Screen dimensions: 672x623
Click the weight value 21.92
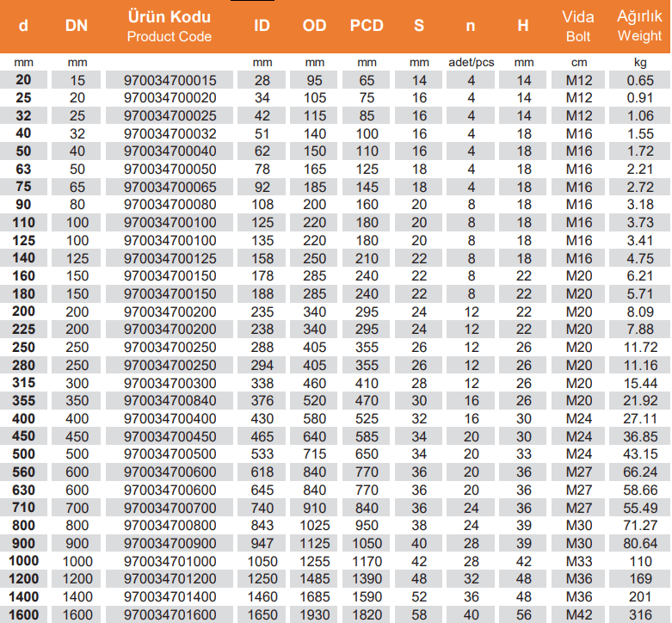coord(640,401)
